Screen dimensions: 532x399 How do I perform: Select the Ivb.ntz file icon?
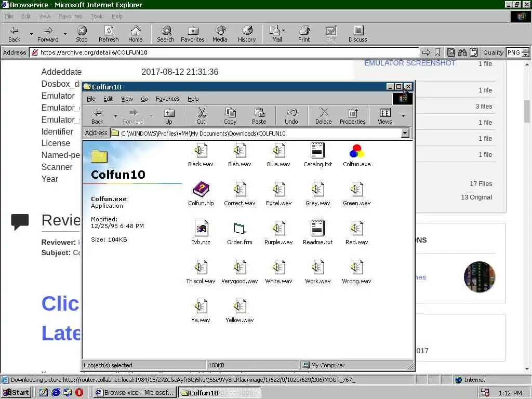pyautogui.click(x=201, y=233)
